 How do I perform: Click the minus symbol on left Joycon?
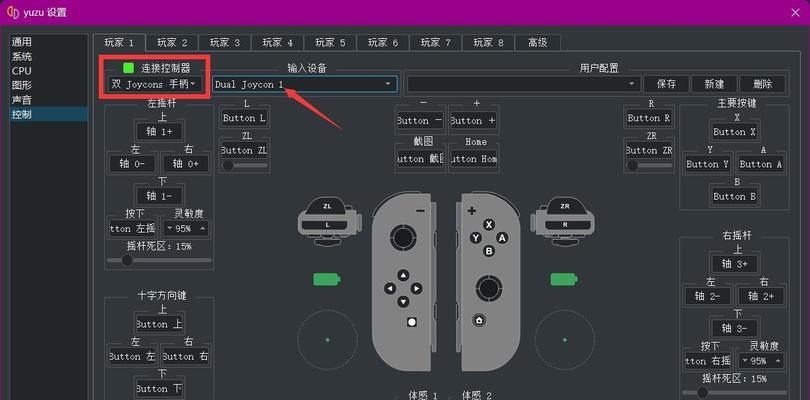(420, 211)
